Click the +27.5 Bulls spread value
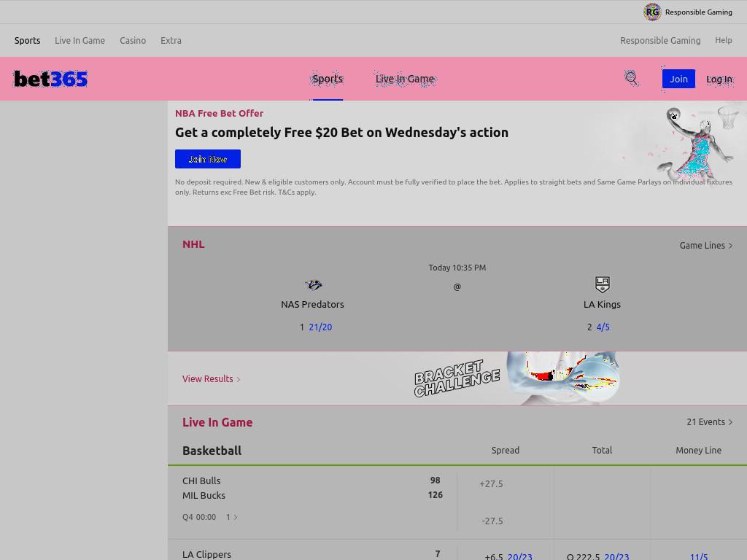Viewport: 747px width, 560px height. (491, 484)
